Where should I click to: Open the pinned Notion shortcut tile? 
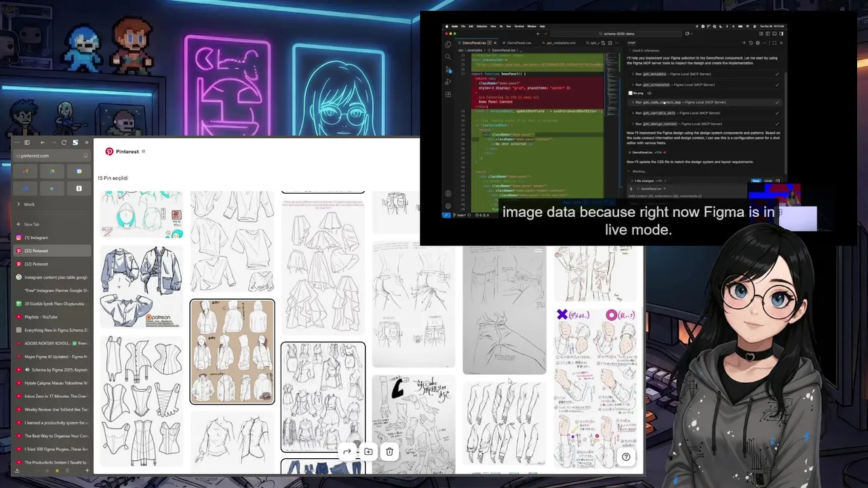pos(79,188)
